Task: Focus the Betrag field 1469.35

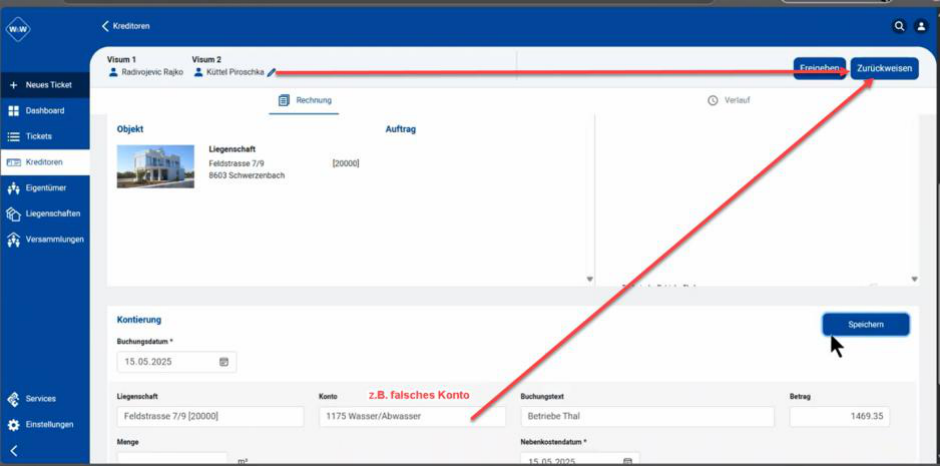Action: click(x=840, y=416)
